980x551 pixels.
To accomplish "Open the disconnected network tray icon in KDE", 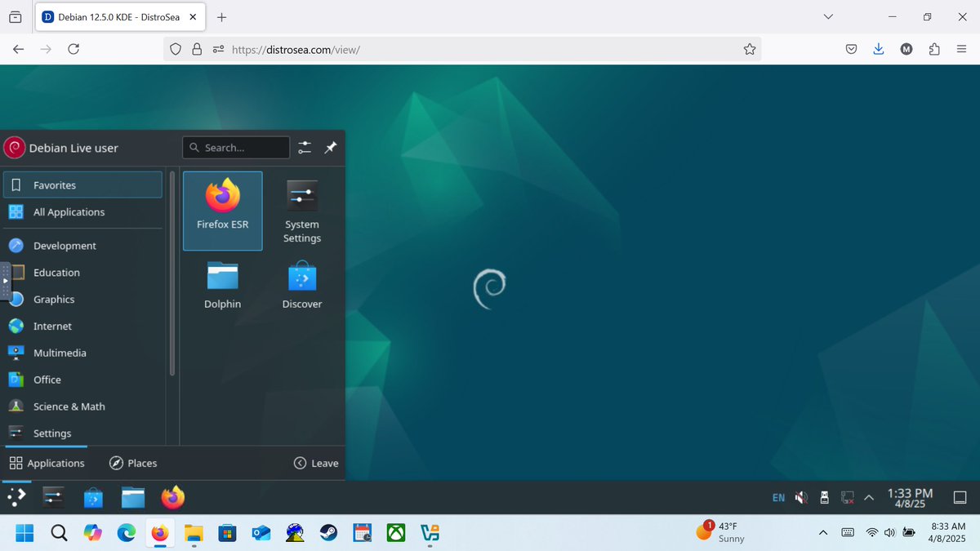I will click(x=848, y=497).
